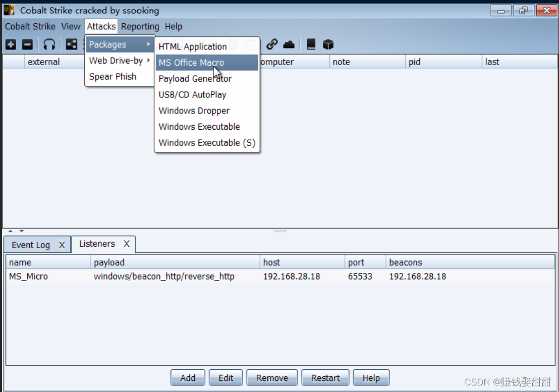Sort listeners by beacons column
Image resolution: width=559 pixels, height=392 pixels.
click(470, 262)
